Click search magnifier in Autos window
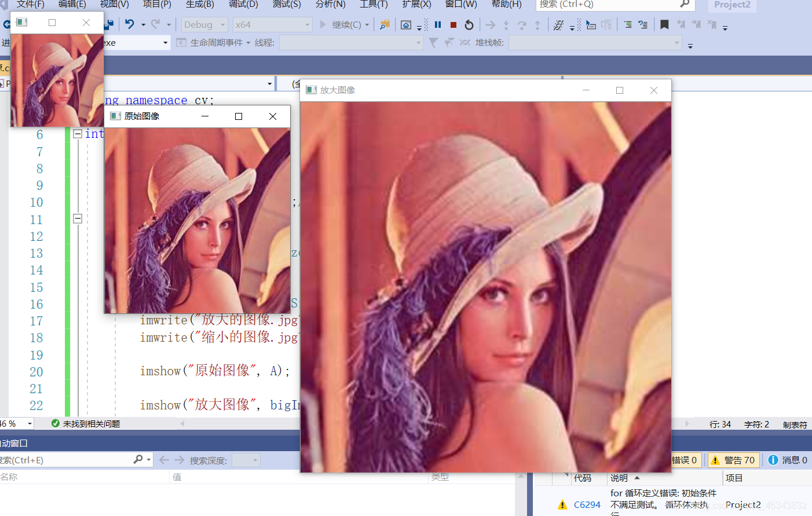Image resolution: width=812 pixels, height=516 pixels. (x=138, y=459)
